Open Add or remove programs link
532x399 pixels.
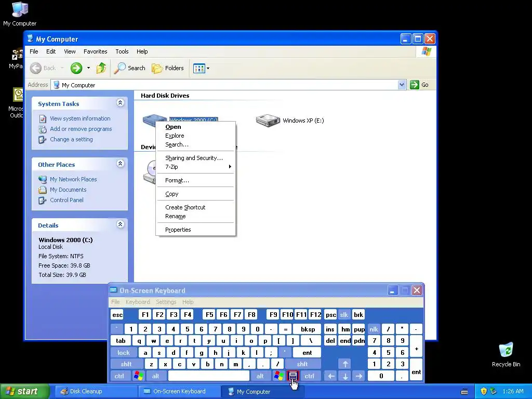81,129
